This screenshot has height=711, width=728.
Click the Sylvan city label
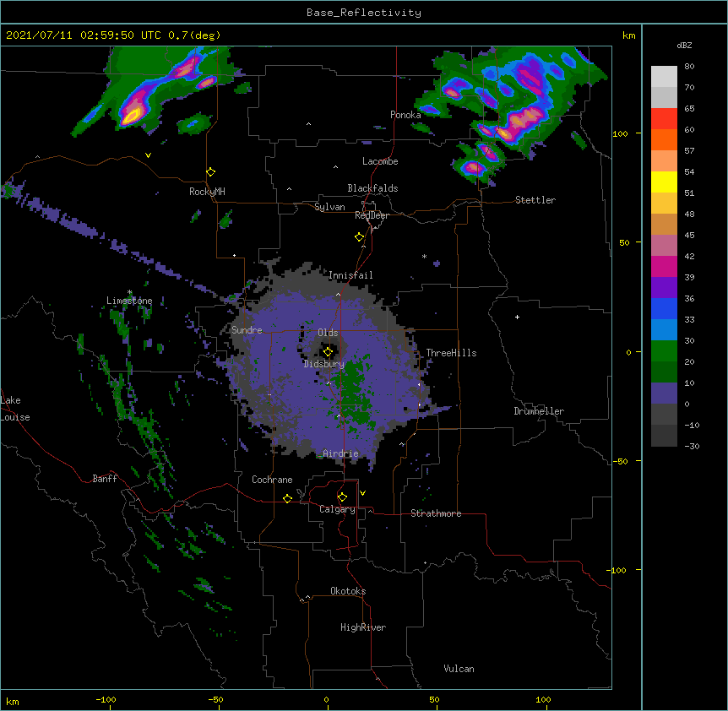(329, 207)
